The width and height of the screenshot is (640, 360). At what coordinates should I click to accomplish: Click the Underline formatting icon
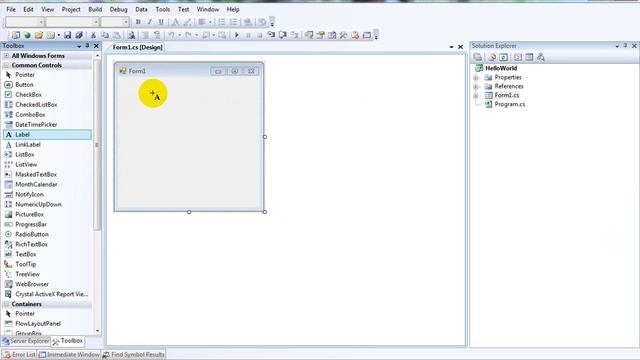click(161, 22)
